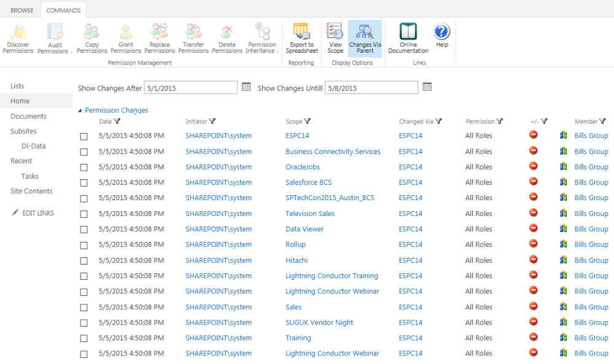Open Bills Group in Hitachi row
The image size is (614, 364).
point(591,260)
